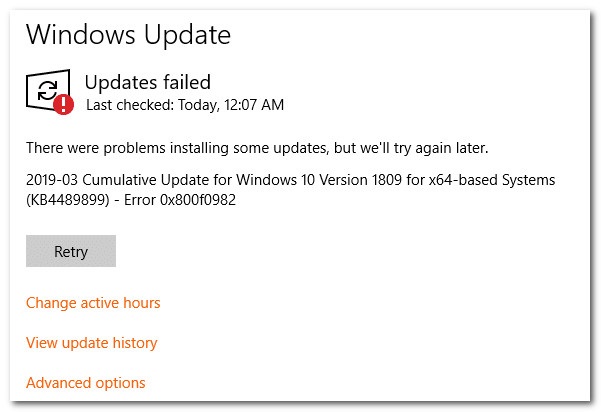Select the Windows Update page heading

click(128, 35)
